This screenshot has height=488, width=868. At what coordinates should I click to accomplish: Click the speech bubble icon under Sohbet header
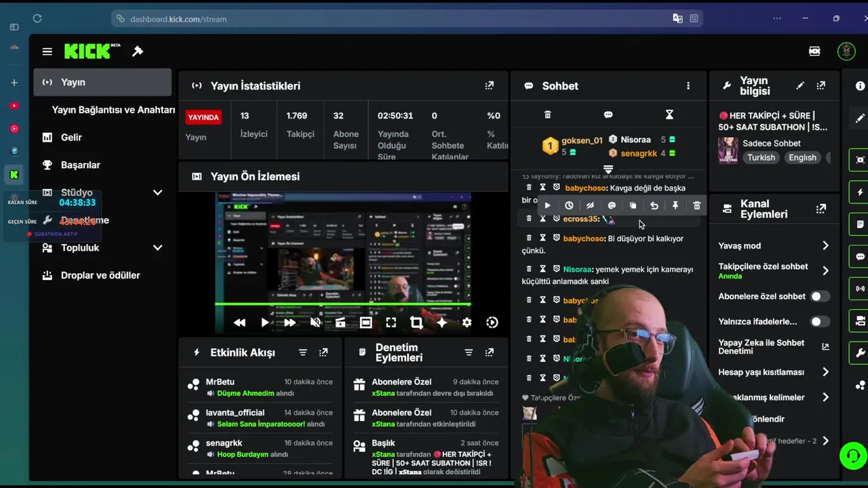tap(608, 115)
